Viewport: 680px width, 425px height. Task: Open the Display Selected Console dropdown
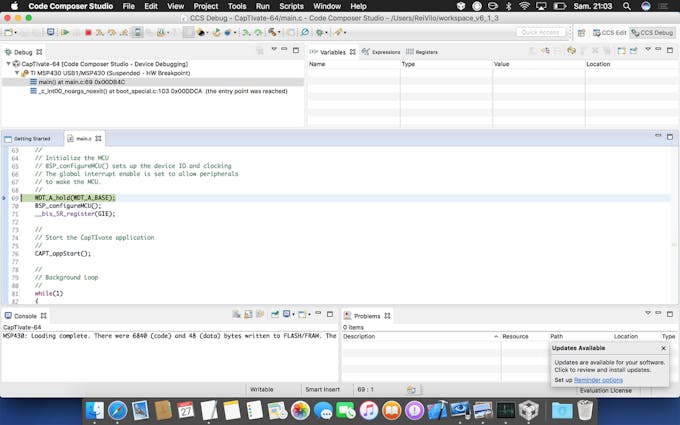294,315
